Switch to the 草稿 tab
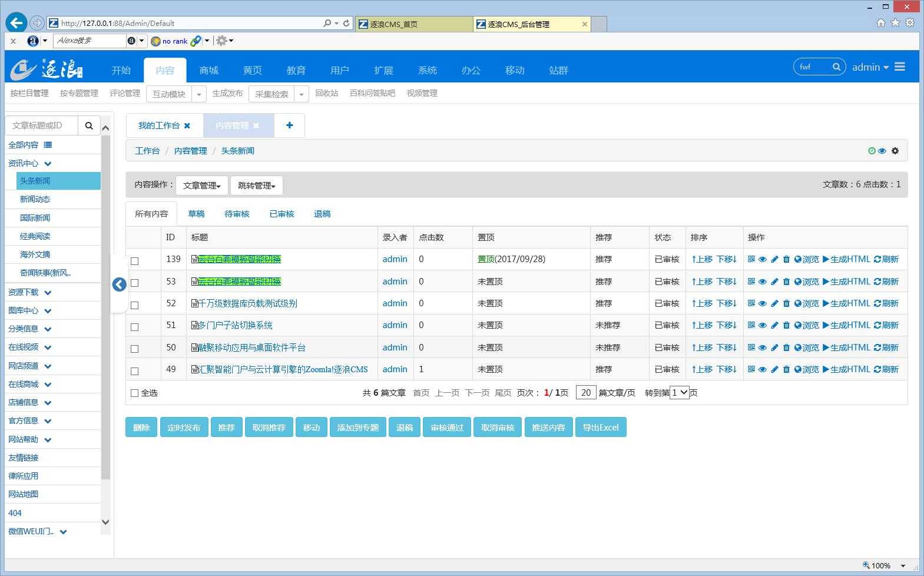The width and height of the screenshot is (924, 576). click(x=196, y=214)
